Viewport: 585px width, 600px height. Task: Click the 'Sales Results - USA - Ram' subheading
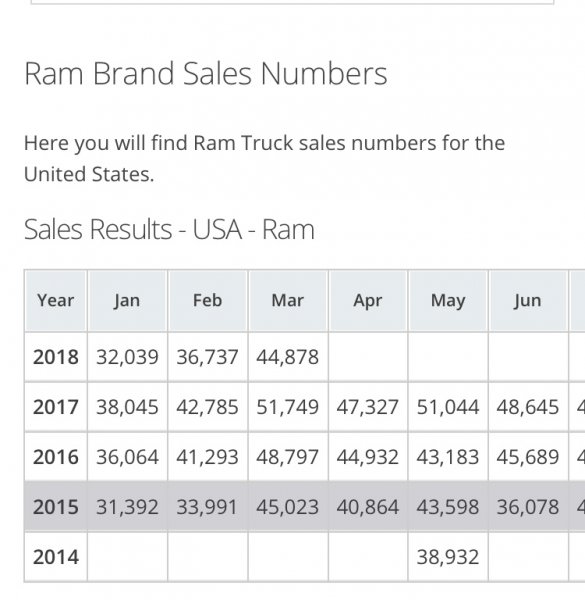169,229
